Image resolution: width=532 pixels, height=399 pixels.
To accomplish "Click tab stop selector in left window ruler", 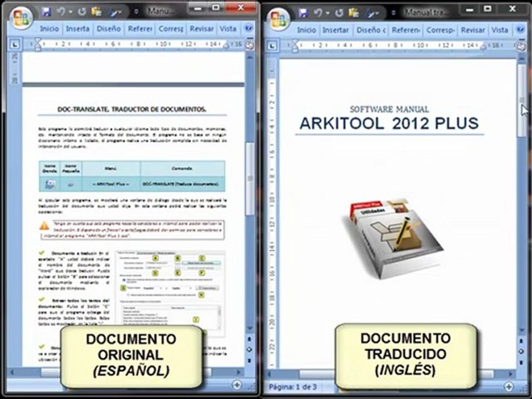I will point(14,44).
